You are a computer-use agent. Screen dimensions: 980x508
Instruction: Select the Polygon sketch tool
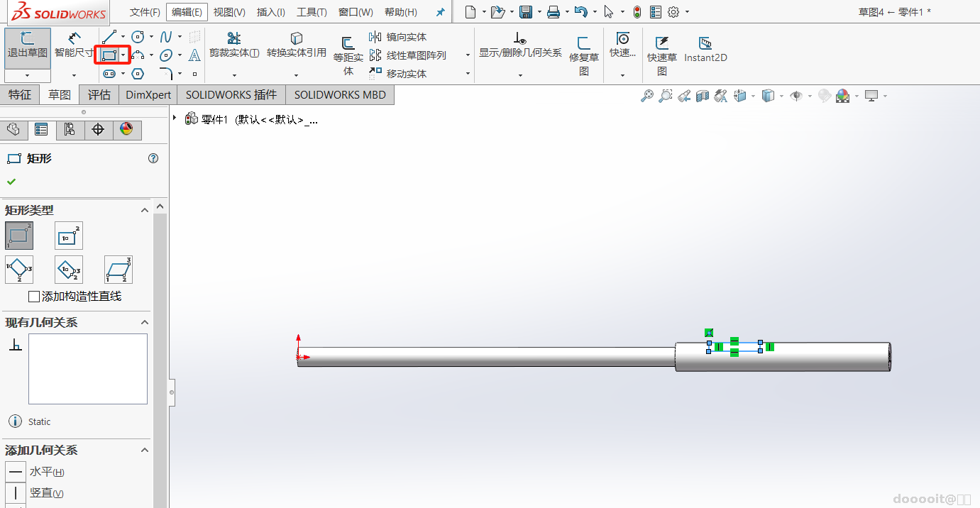click(x=138, y=73)
